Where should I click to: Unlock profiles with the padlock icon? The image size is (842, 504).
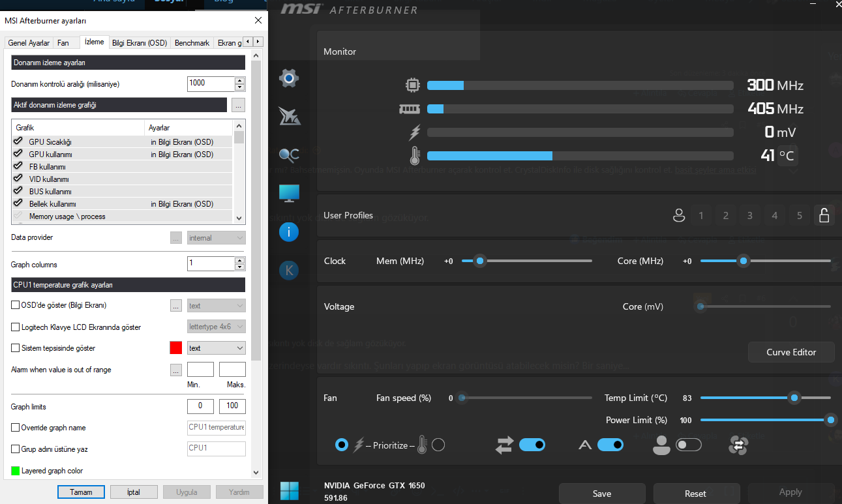[x=824, y=216]
